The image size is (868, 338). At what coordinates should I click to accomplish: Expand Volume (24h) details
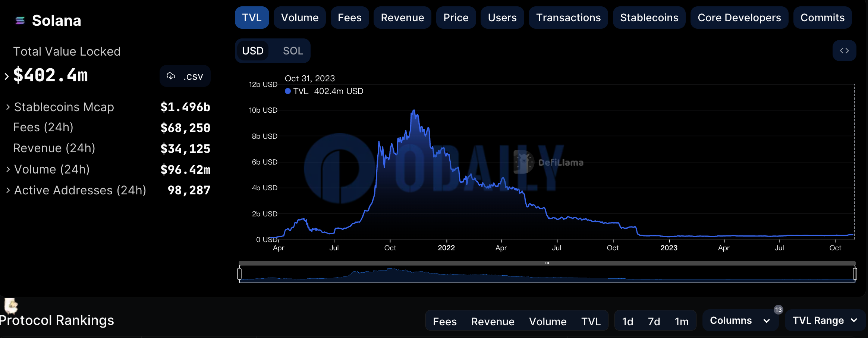tap(8, 169)
